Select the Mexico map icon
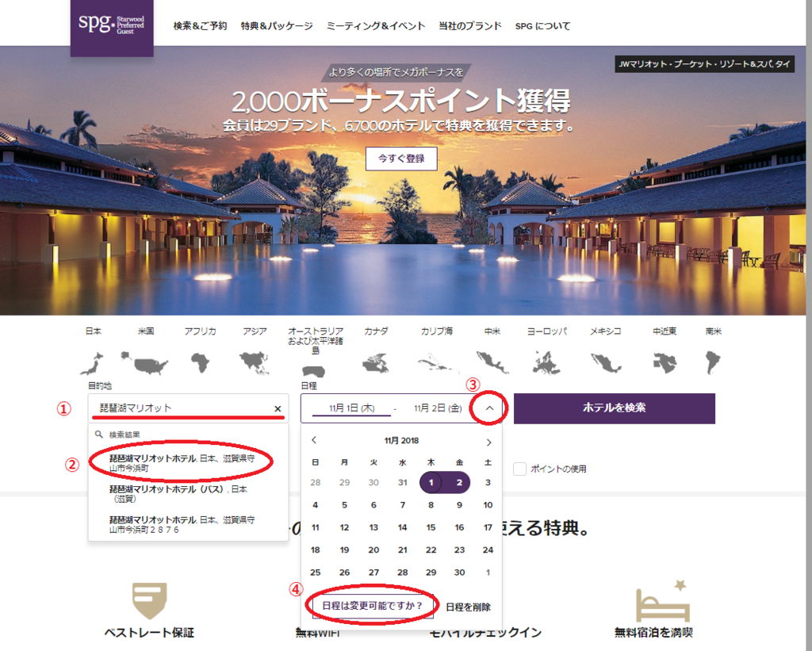Viewport: 812px width, 651px height. coord(605,362)
